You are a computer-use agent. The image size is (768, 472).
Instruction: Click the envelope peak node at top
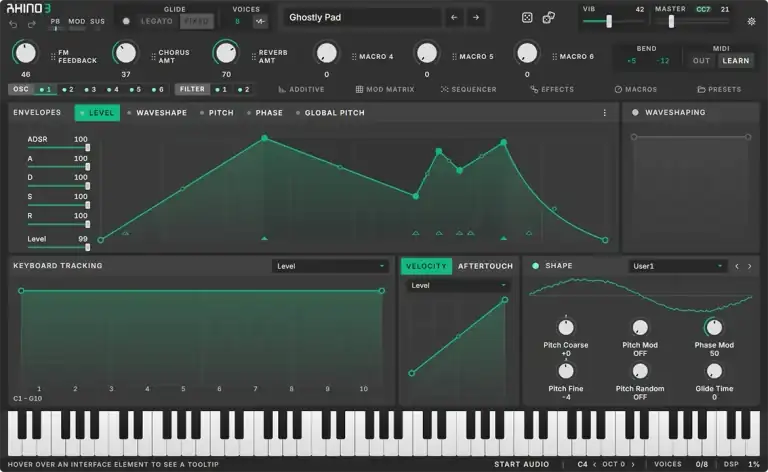[x=264, y=138]
